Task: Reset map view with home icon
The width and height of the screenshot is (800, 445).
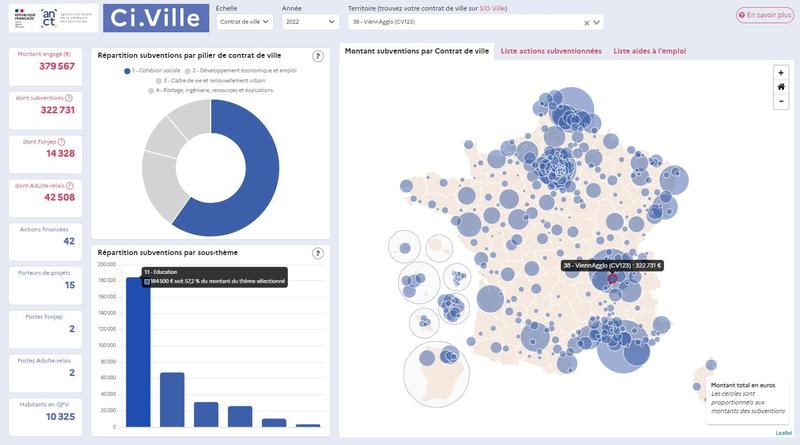Action: [780, 87]
